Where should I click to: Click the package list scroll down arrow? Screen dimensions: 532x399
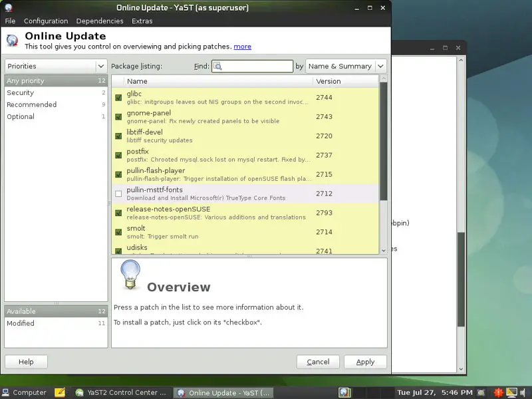click(384, 251)
